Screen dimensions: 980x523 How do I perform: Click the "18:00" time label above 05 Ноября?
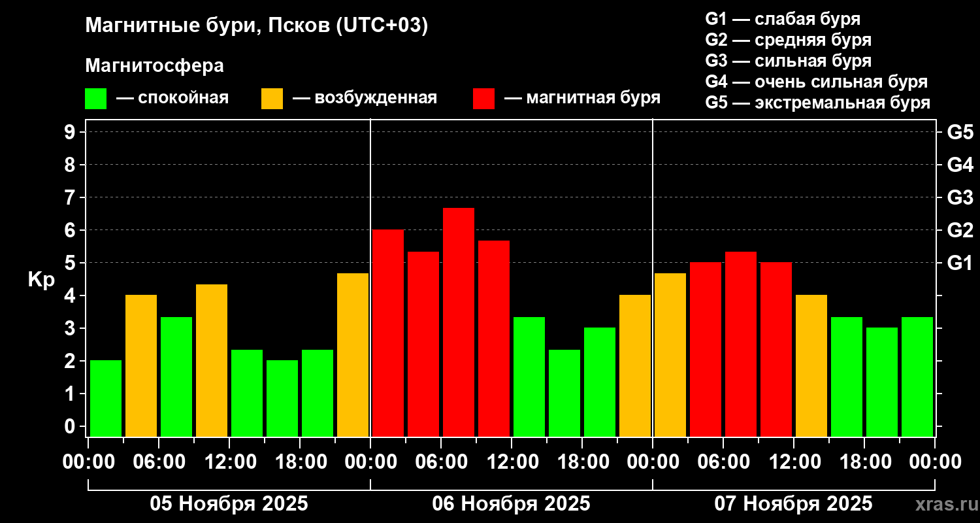300,462
